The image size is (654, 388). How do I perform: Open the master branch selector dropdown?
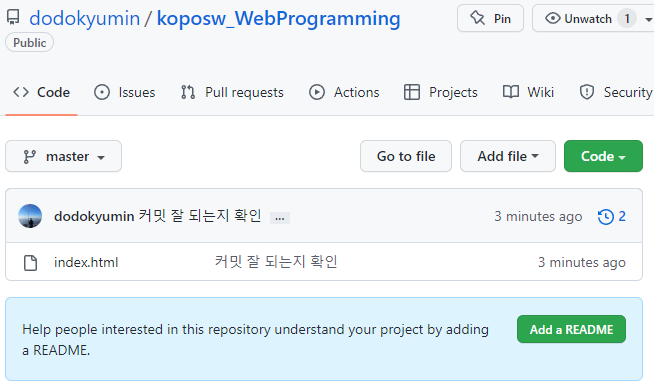63,156
